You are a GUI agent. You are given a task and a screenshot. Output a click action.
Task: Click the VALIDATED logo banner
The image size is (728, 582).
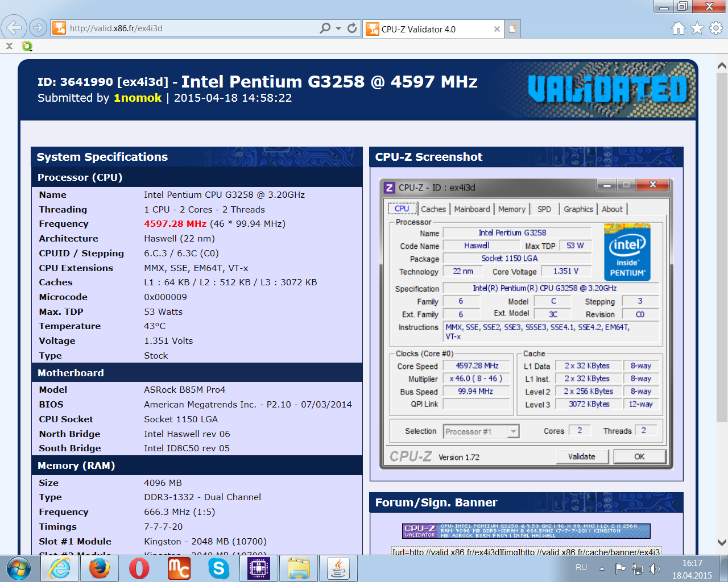point(607,90)
